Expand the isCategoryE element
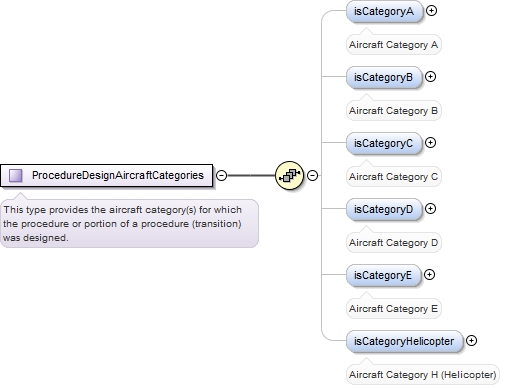 click(x=429, y=275)
